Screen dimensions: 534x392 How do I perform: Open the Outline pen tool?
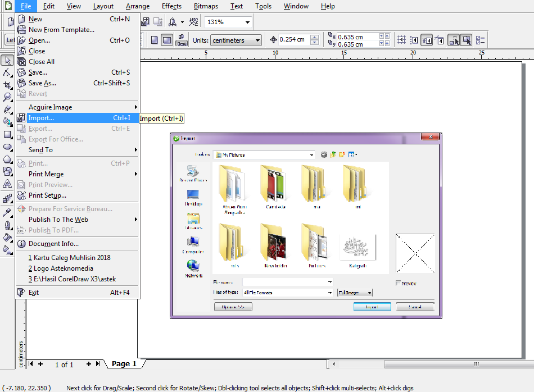pyautogui.click(x=7, y=225)
